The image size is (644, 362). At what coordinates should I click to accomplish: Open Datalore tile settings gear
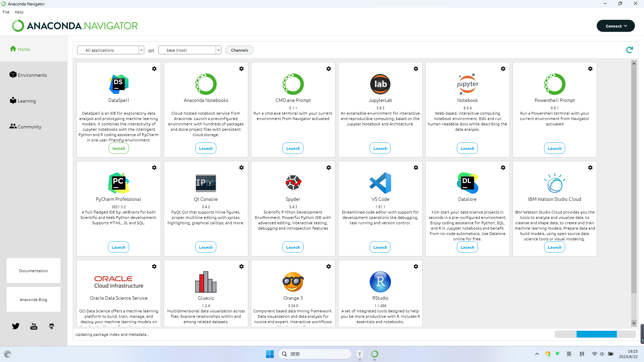click(x=503, y=168)
